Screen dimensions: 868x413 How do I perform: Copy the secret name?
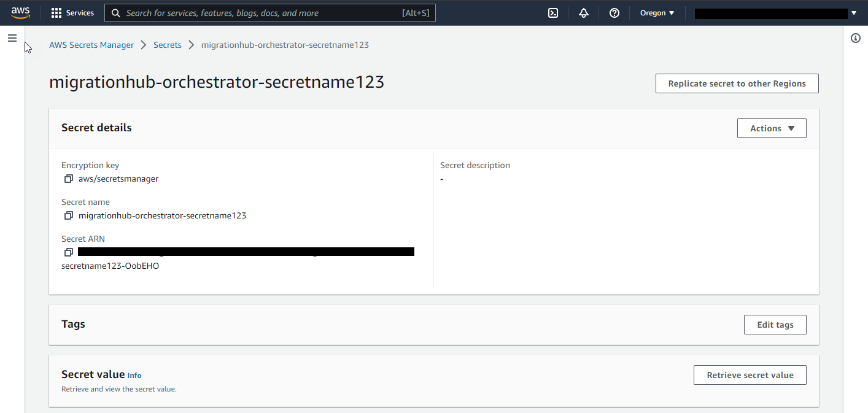[x=69, y=216]
